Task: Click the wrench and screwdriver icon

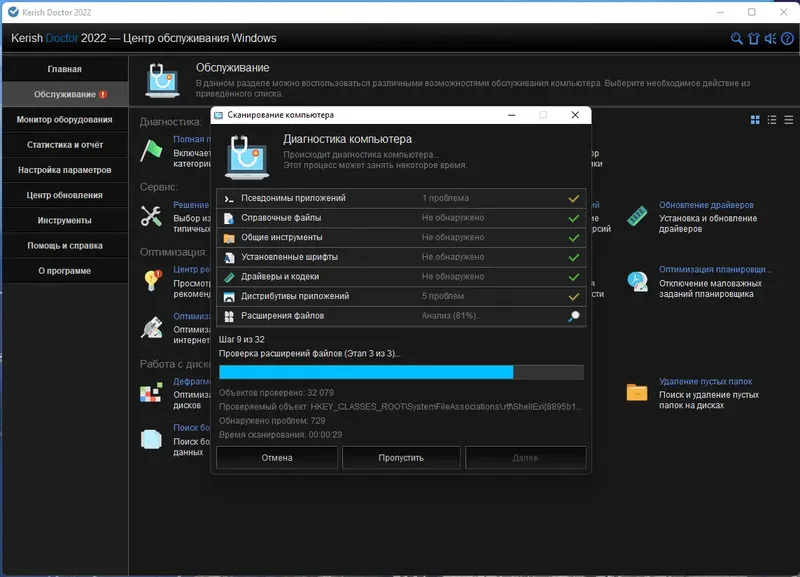Action: point(152,216)
